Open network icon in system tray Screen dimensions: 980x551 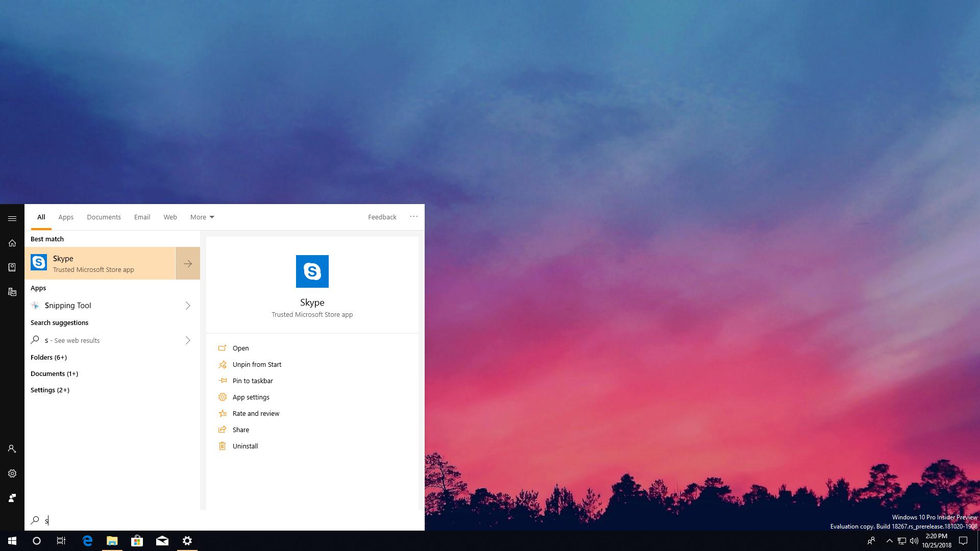(x=902, y=541)
